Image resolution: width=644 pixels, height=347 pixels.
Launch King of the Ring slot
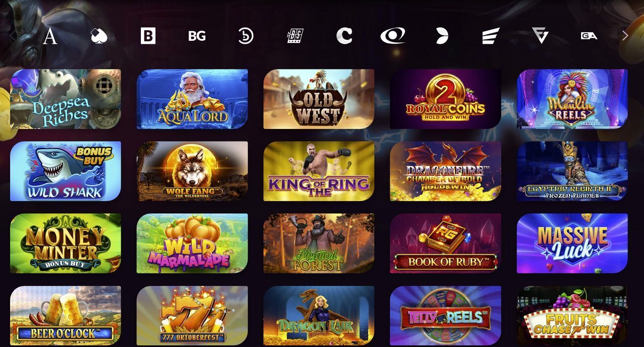pyautogui.click(x=319, y=171)
